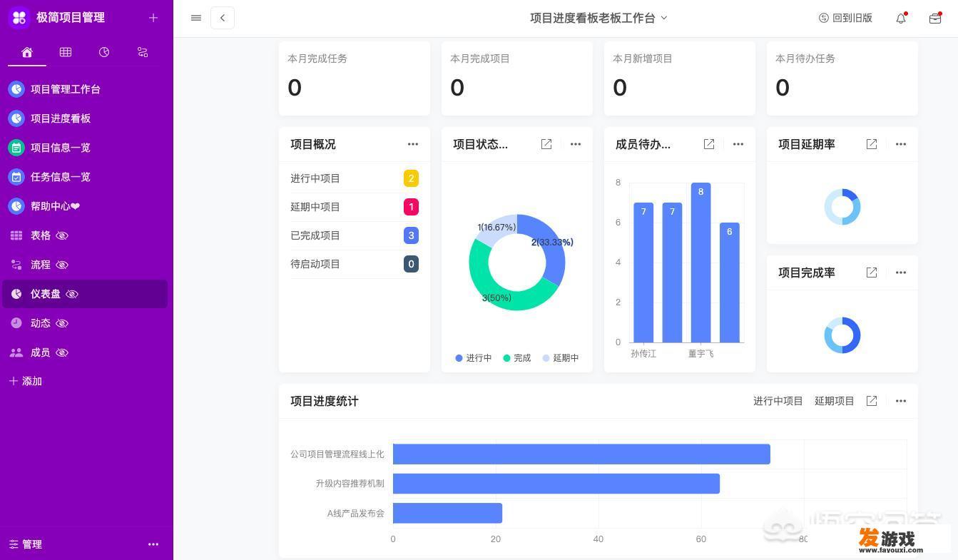The height and width of the screenshot is (560, 958).
Task: Open 项目进度看板 in sidebar
Action: point(85,118)
